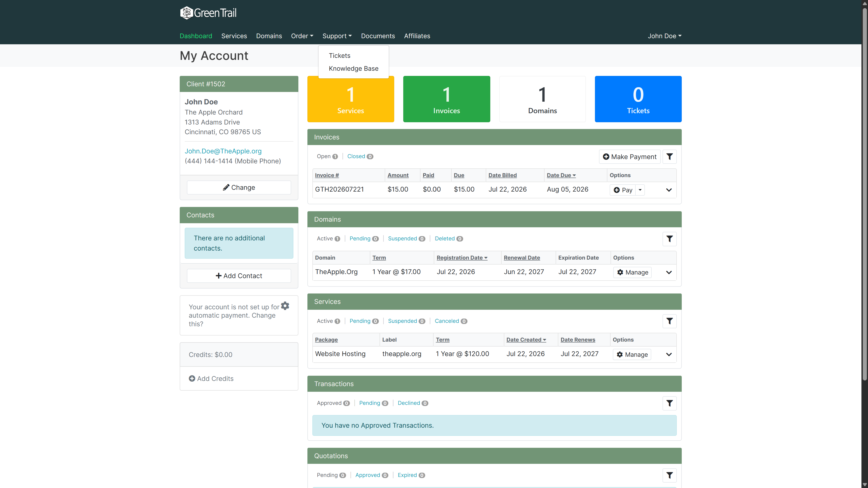Open the Quotations filter funnel icon
Screen dimensions: 868x488
tap(669, 475)
